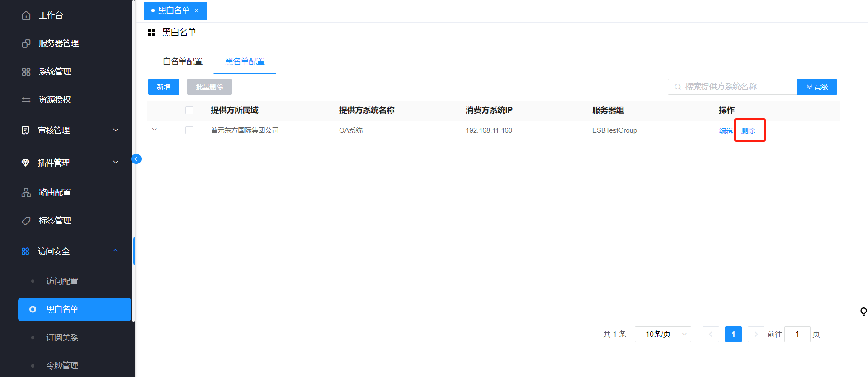The image size is (868, 377).
Task: Open 服务器管理 sidebar icon
Action: [x=26, y=43]
